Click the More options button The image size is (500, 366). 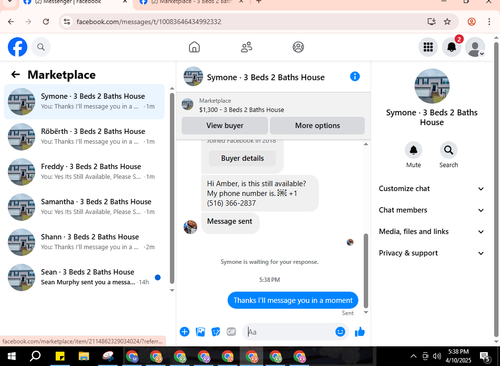click(x=317, y=126)
